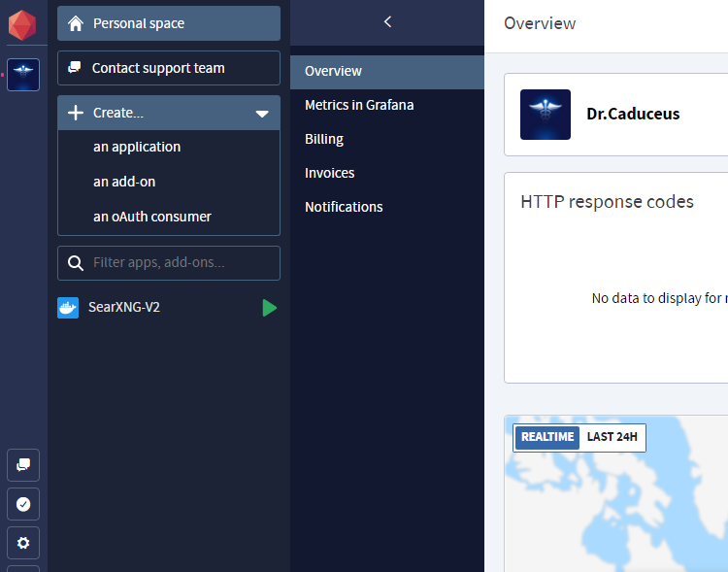Screen dimensions: 728x572
Task: Switch map to REALTIME mode
Action: tap(547, 437)
